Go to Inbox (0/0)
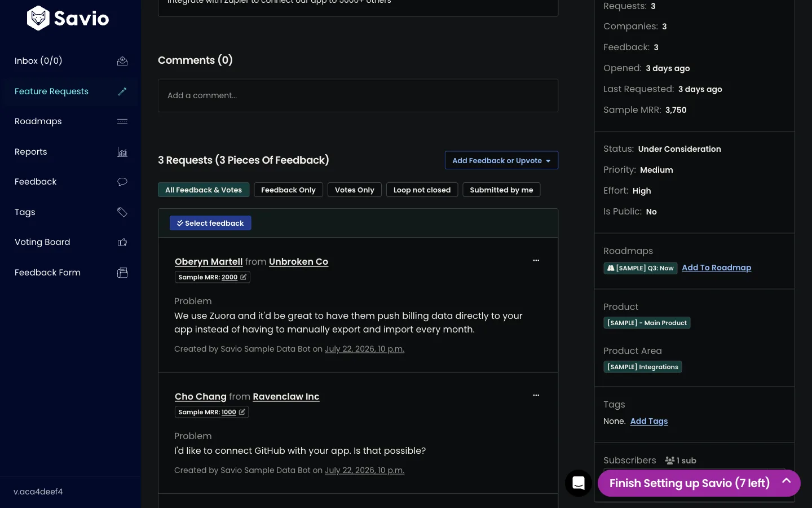The width and height of the screenshot is (812, 508). [38, 61]
